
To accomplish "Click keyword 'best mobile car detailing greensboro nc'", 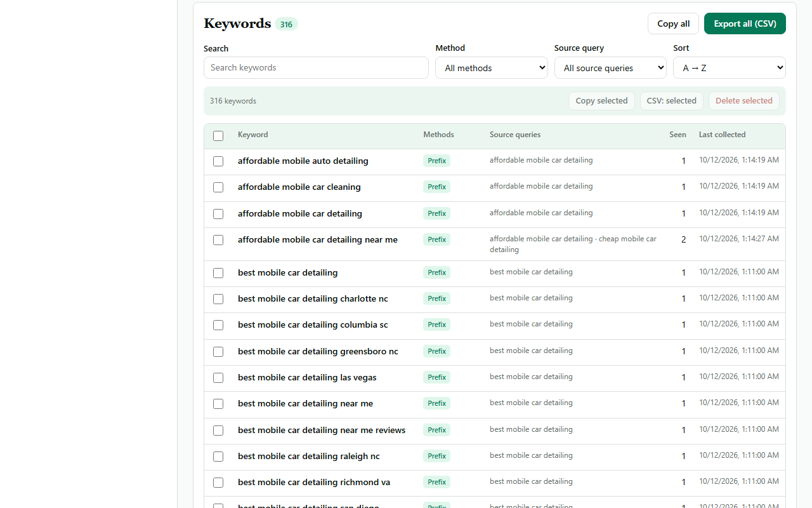I will (318, 351).
